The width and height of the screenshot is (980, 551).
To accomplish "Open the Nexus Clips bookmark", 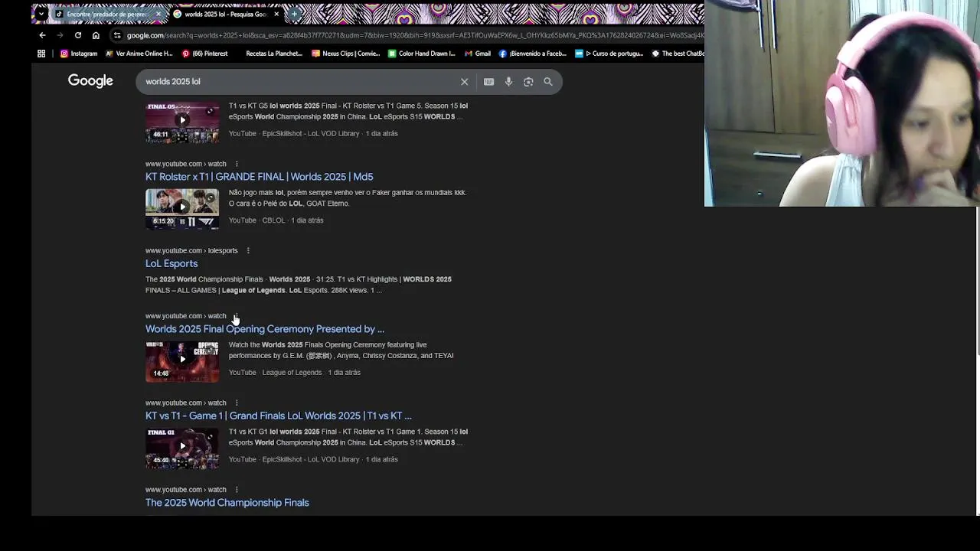I will pos(346,54).
